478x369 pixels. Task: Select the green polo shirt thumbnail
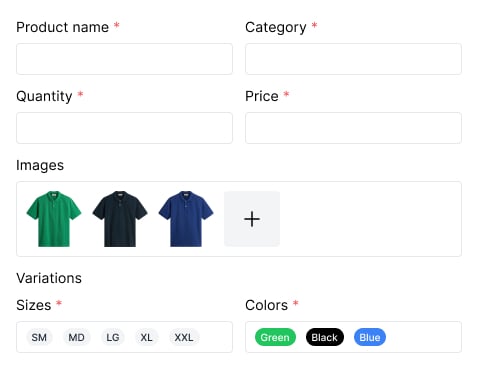pos(54,219)
